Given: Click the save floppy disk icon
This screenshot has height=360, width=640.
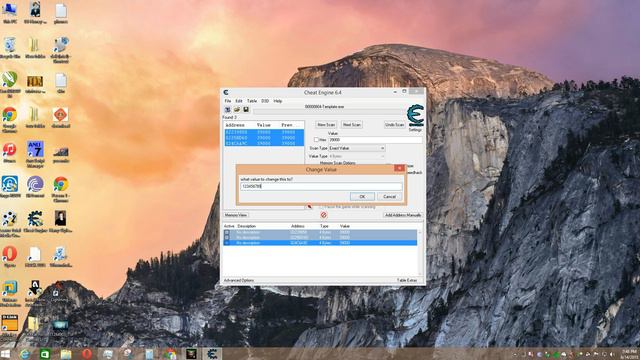Looking at the screenshot, I should [x=246, y=110].
